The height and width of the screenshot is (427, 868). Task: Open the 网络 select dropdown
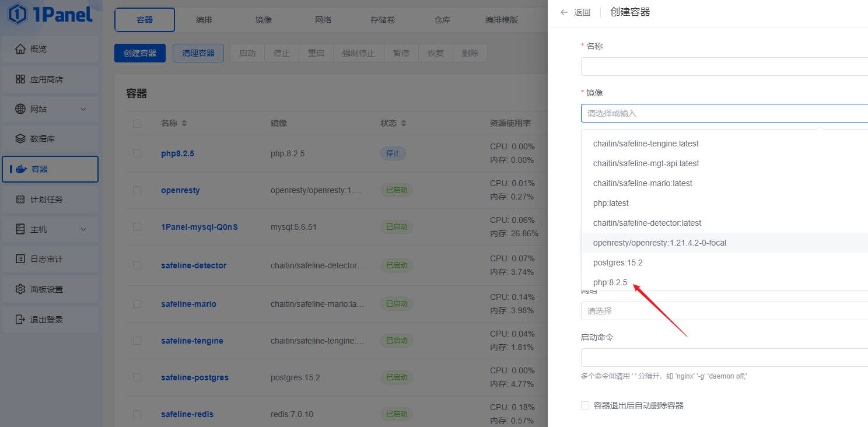(724, 311)
